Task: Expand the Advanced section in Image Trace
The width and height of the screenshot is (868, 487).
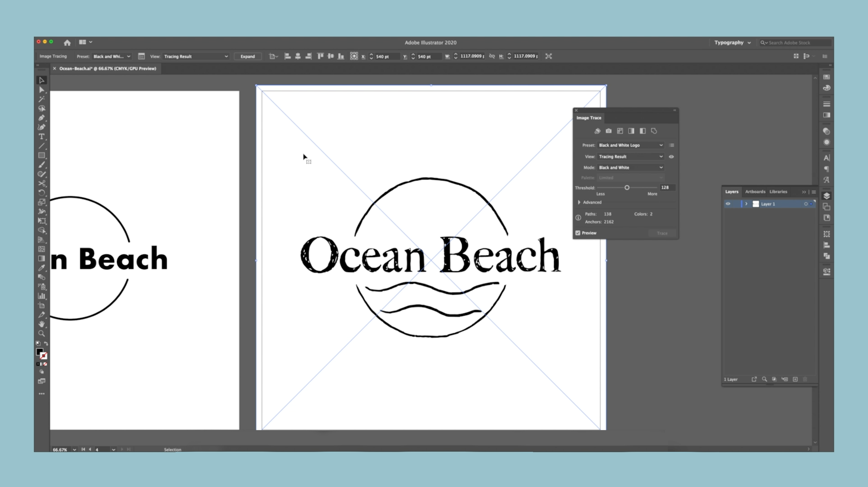Action: point(579,202)
